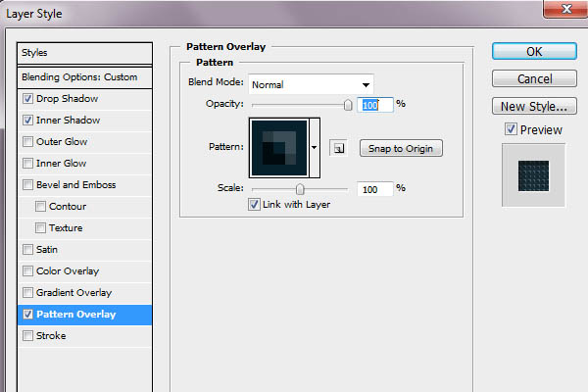Uncheck the Preview checkbox

(511, 129)
